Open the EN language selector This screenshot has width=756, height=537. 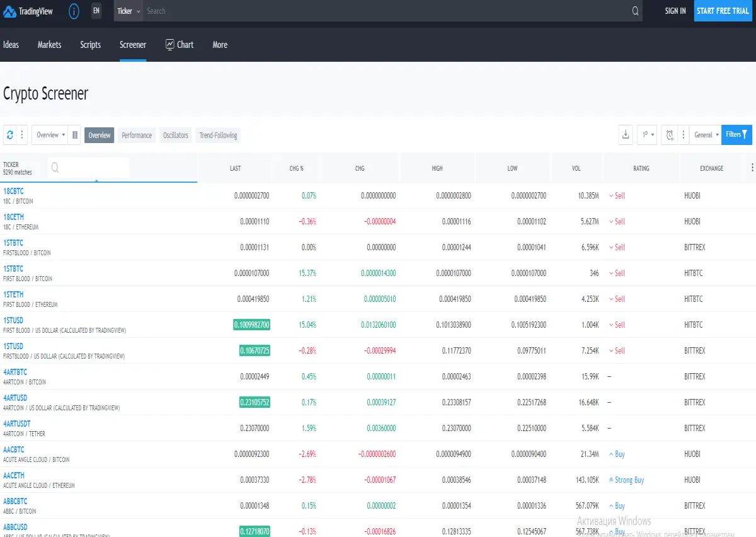coord(96,11)
